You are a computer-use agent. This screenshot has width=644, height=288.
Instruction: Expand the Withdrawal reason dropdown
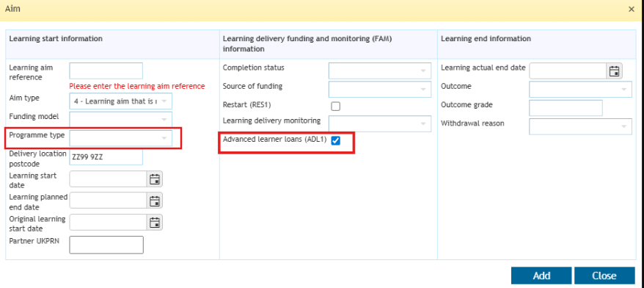(580, 126)
